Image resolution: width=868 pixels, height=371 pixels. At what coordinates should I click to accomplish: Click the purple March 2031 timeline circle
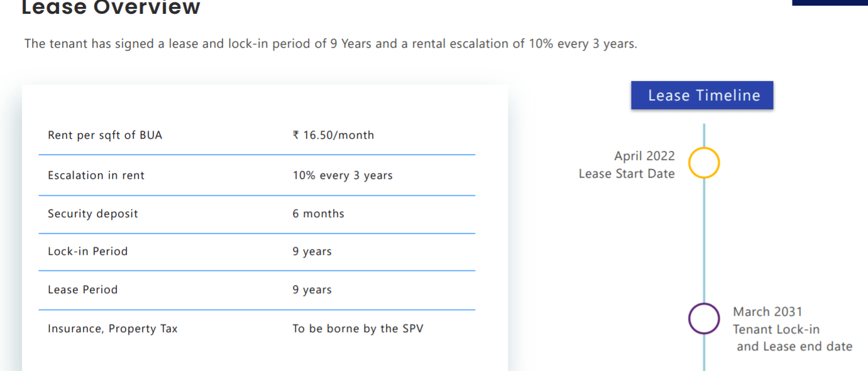[x=704, y=319]
